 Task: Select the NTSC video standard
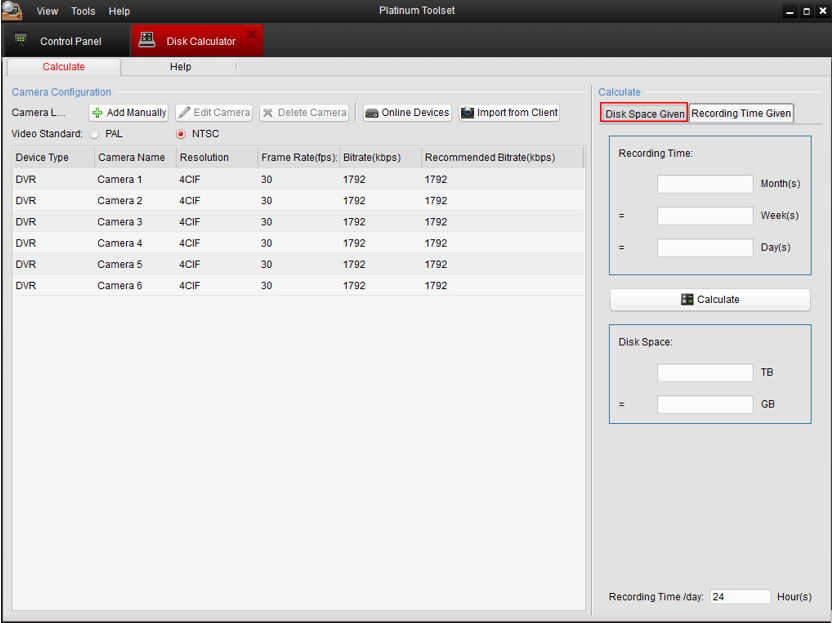pos(181,134)
